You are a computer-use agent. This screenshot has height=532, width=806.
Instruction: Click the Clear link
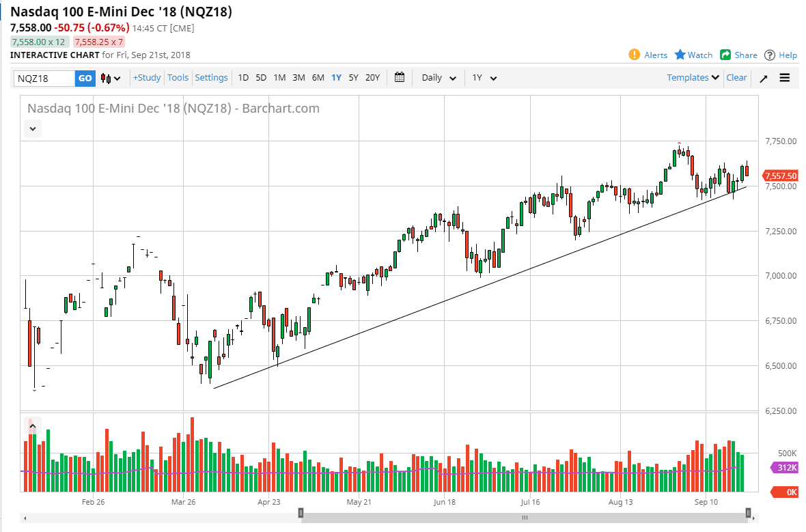(736, 78)
